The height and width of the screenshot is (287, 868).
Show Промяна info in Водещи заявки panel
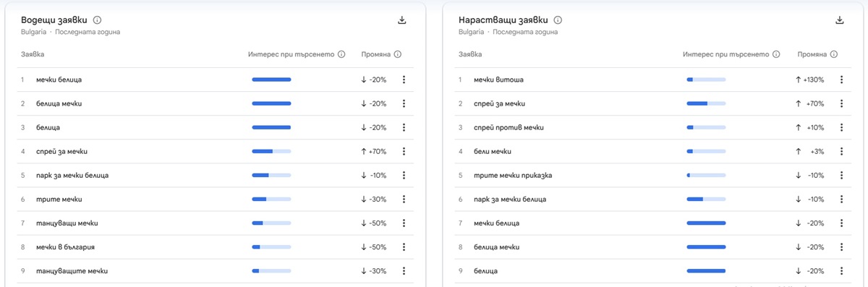(x=398, y=54)
